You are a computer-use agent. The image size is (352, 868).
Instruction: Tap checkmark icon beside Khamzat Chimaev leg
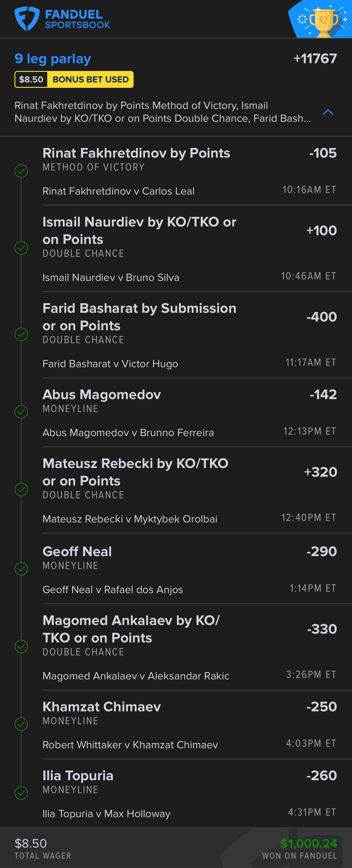coord(21,724)
